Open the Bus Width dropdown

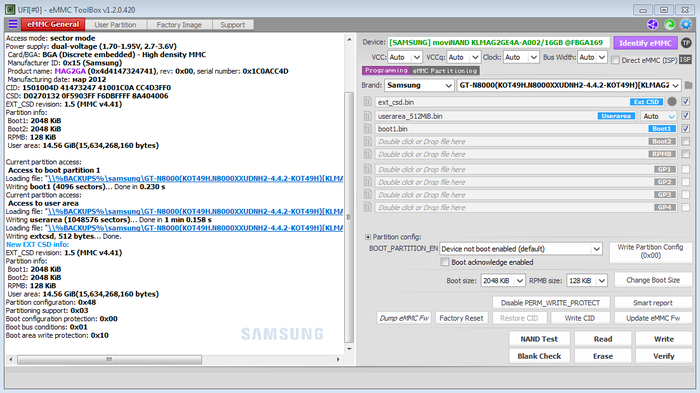click(x=592, y=57)
